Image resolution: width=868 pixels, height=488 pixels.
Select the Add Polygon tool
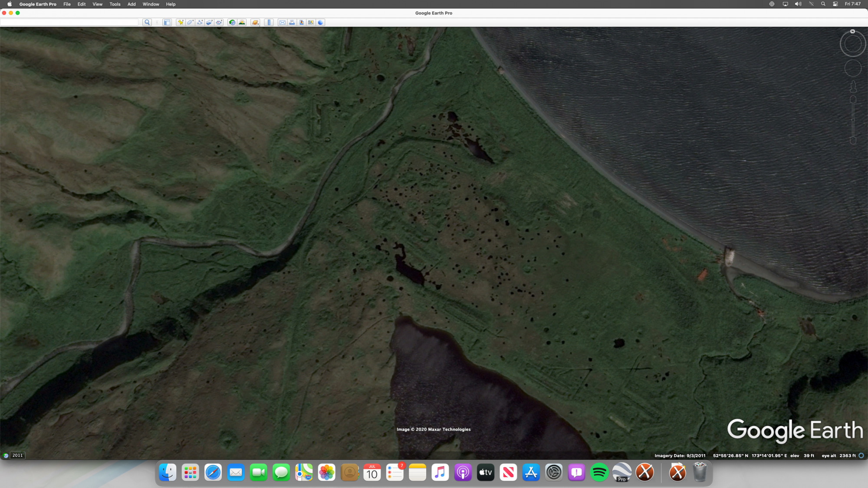tap(190, 23)
